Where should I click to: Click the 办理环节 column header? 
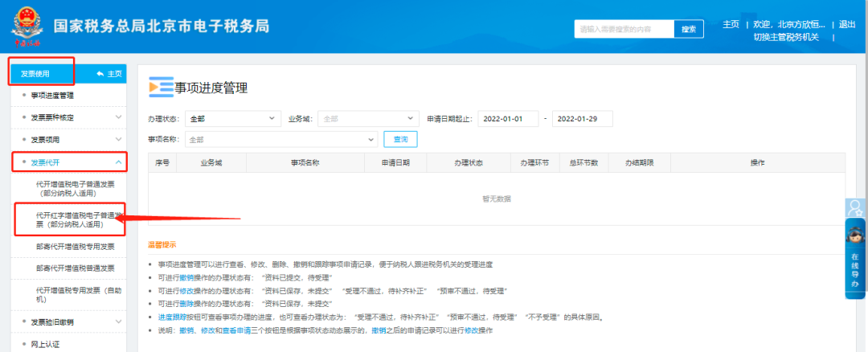pos(534,162)
